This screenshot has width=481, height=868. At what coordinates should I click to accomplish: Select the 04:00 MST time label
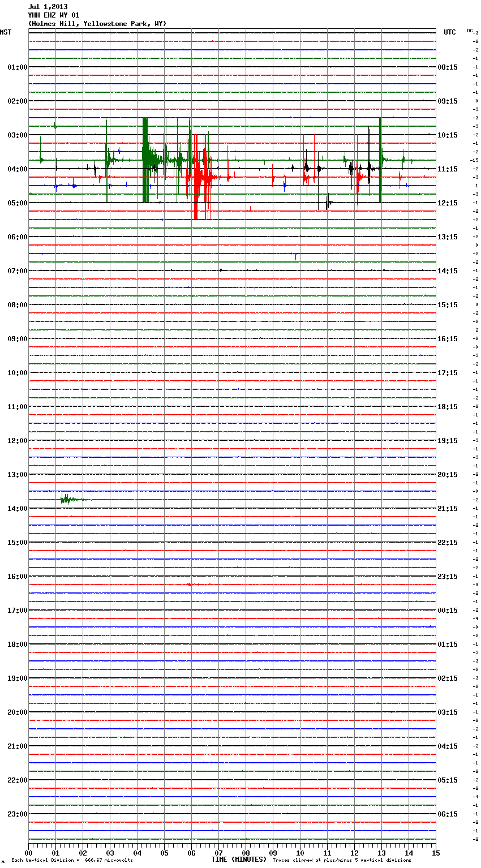[18, 169]
